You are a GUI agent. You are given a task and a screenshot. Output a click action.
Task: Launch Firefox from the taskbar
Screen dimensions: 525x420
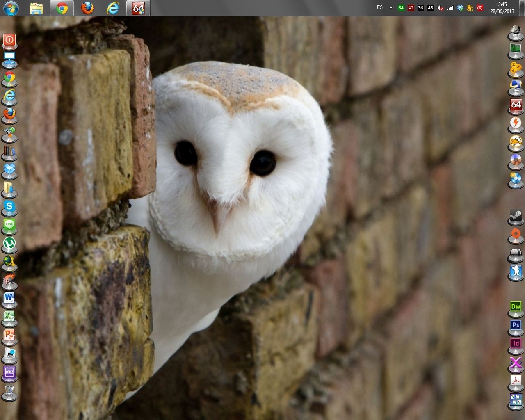click(87, 8)
